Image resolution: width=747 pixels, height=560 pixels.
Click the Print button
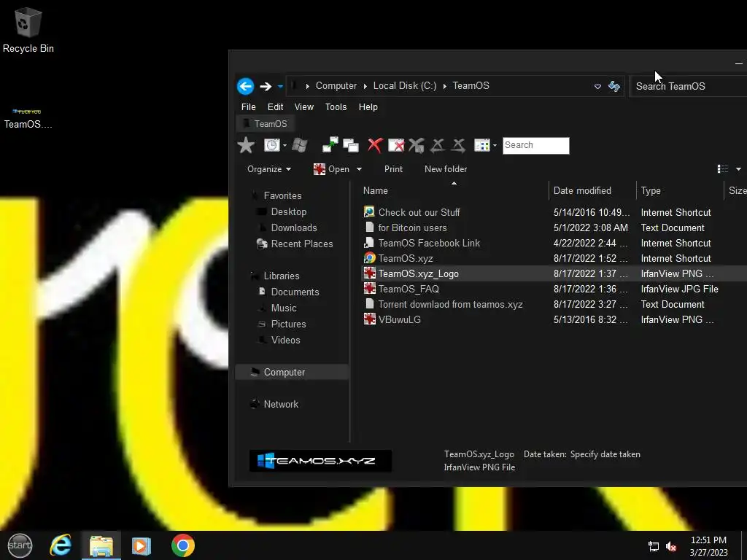click(393, 169)
